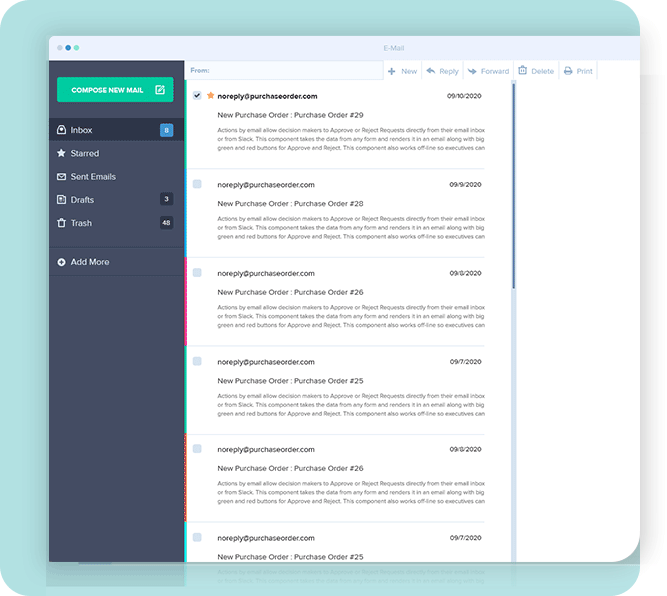Check the last Purchase Order #25 email checkbox

coord(197,537)
